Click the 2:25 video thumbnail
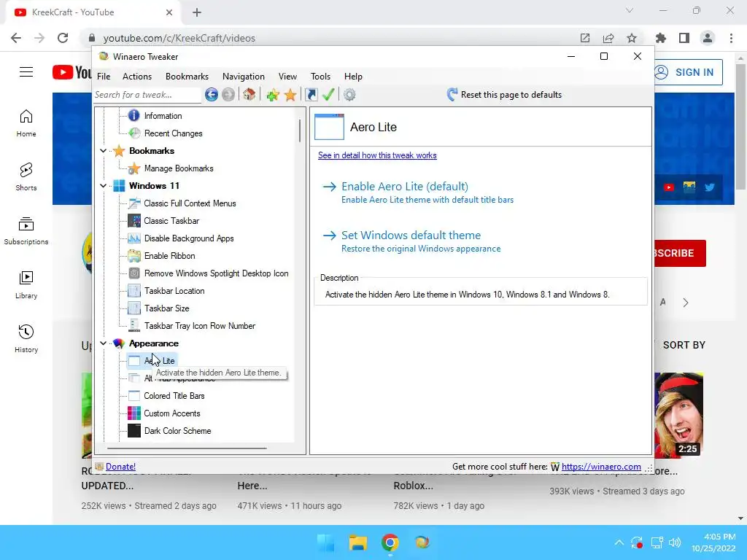 (678, 414)
